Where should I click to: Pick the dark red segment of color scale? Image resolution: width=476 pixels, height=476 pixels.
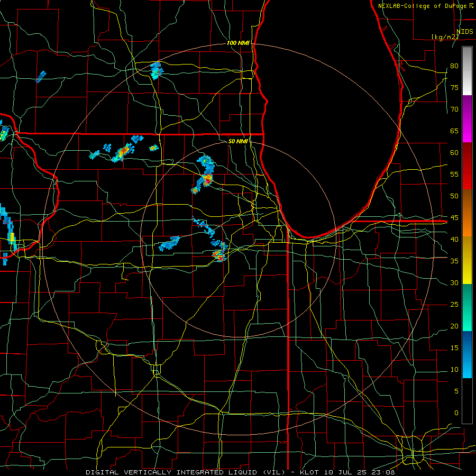[467, 166]
